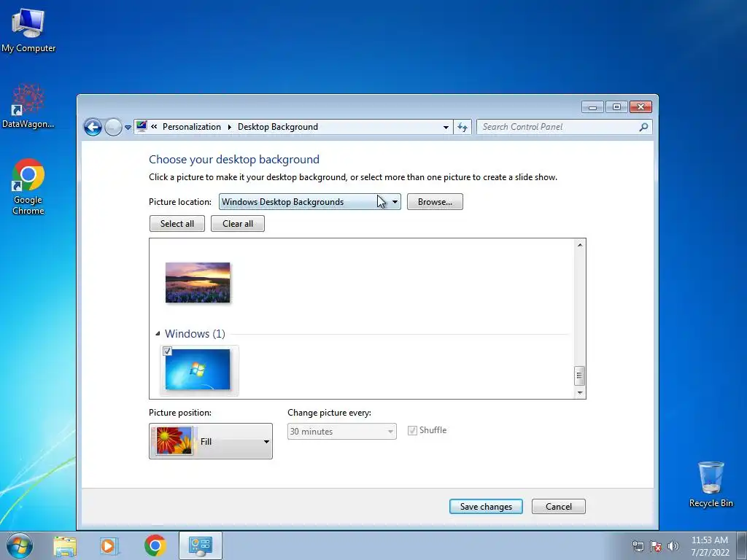Open My Computer desktop icon
The width and height of the screenshot is (747, 560).
point(28,30)
